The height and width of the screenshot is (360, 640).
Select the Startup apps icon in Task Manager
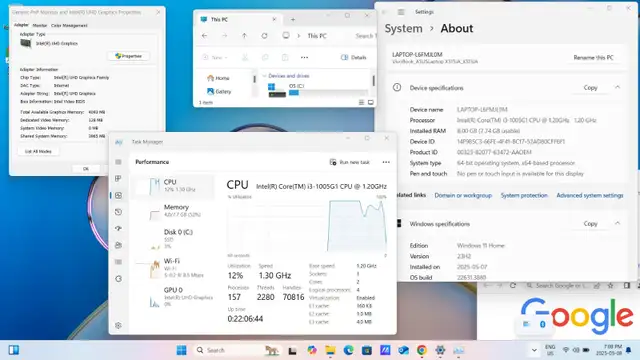[x=118, y=229]
